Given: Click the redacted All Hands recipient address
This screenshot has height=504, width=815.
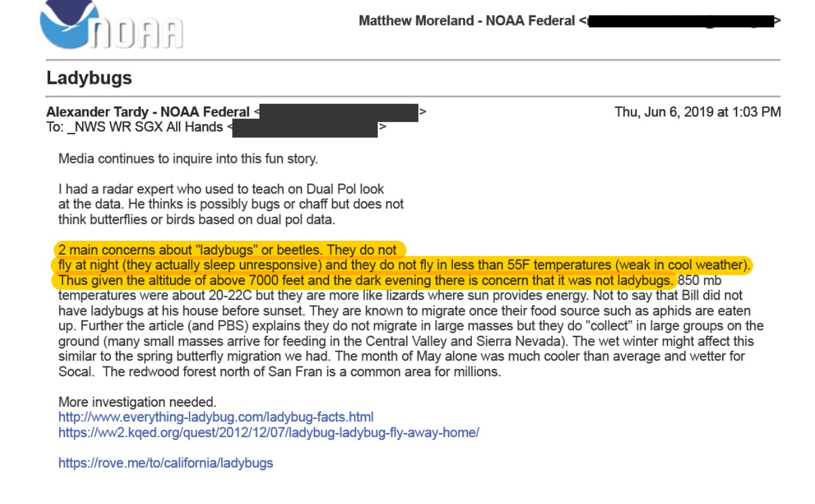Looking at the screenshot, I should pyautogui.click(x=305, y=127).
